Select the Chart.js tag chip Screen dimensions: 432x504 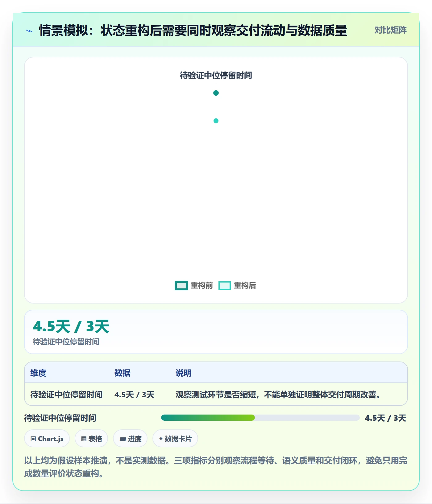click(x=47, y=438)
